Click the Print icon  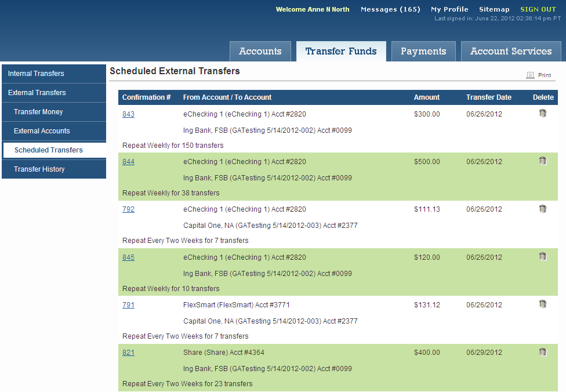tap(530, 75)
